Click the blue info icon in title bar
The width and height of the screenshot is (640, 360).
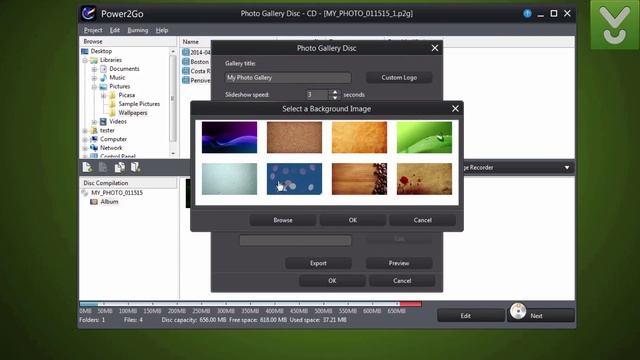point(527,13)
